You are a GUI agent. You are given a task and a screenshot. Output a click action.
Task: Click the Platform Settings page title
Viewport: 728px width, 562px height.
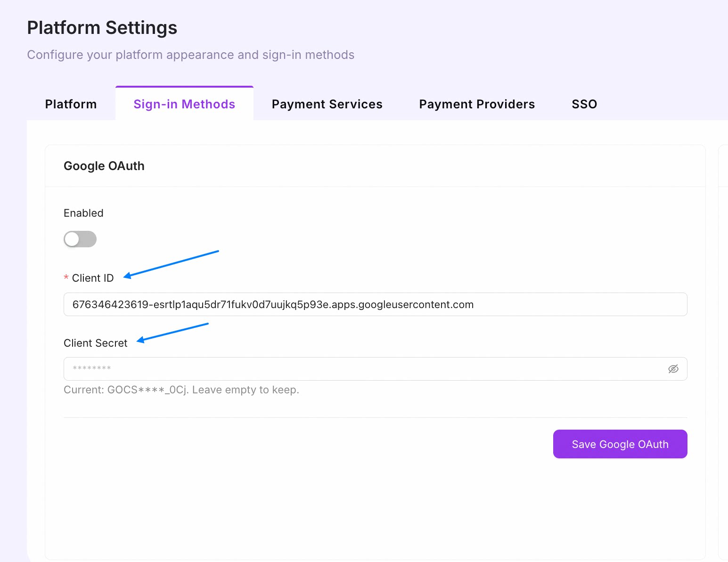coord(102,28)
